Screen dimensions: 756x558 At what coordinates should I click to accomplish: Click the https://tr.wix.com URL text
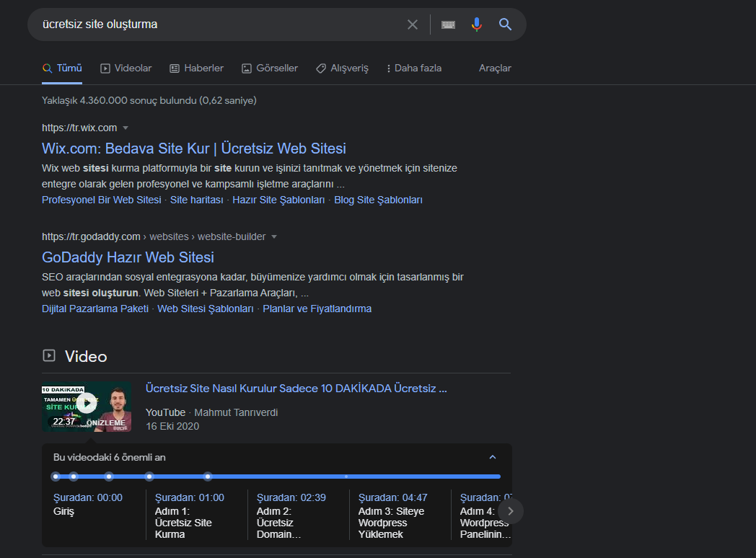point(79,128)
